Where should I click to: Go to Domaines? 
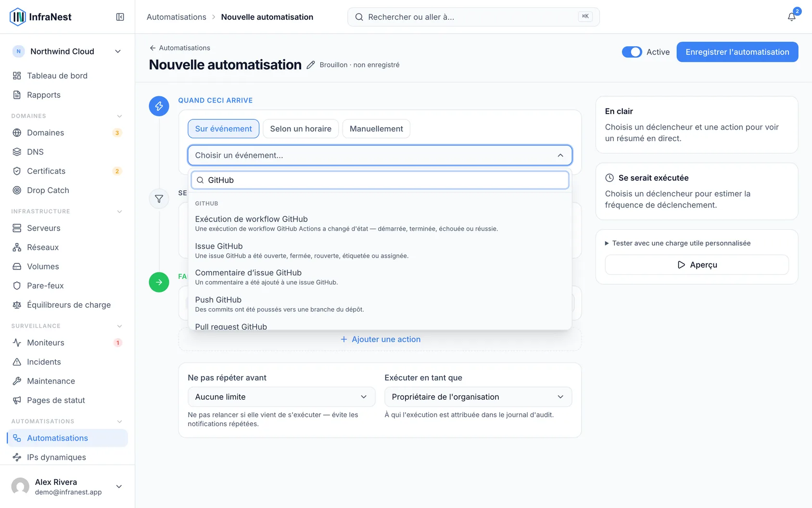[67, 132]
